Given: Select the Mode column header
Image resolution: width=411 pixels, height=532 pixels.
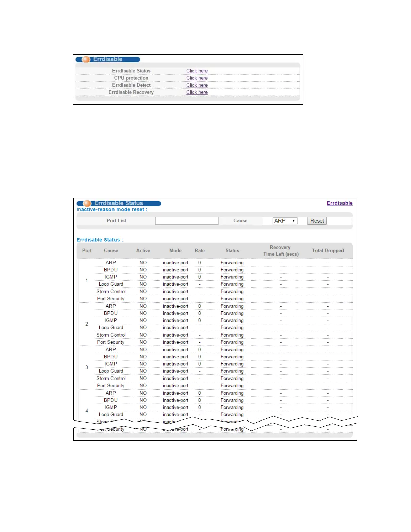Looking at the screenshot, I should pyautogui.click(x=175, y=251).
